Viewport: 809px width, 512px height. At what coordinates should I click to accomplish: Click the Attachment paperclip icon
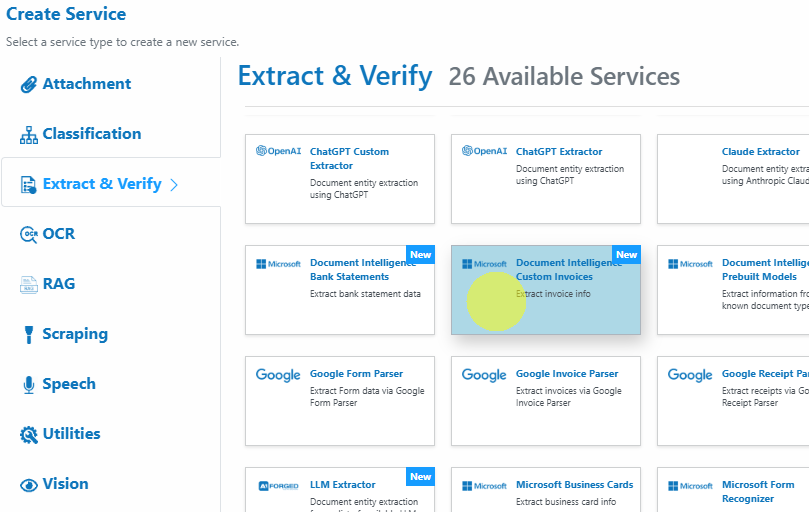point(28,84)
